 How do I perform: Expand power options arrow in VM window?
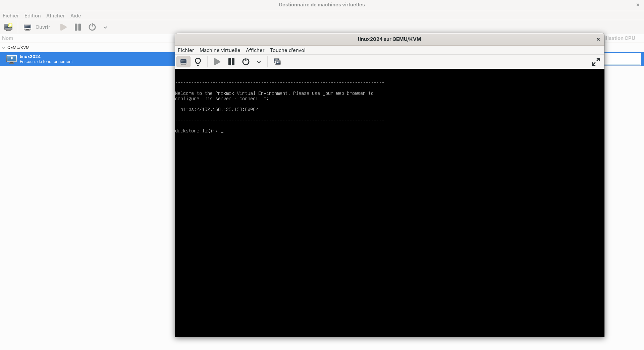pos(259,62)
